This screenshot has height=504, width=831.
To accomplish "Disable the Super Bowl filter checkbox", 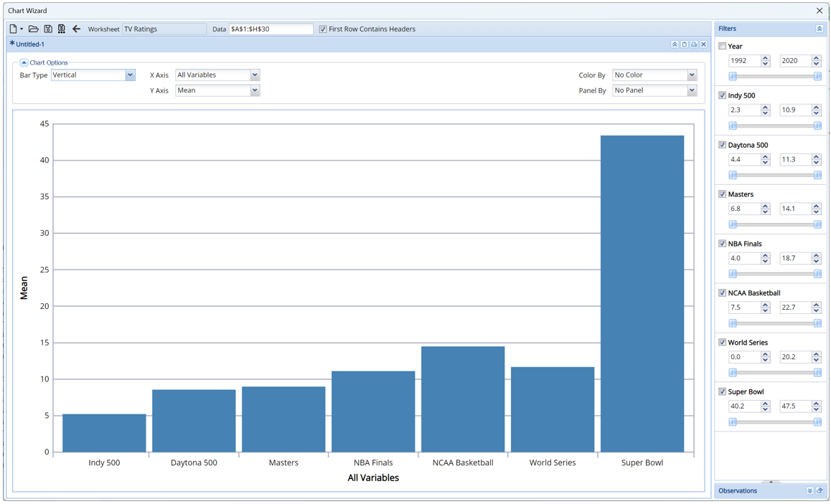I will (723, 391).
